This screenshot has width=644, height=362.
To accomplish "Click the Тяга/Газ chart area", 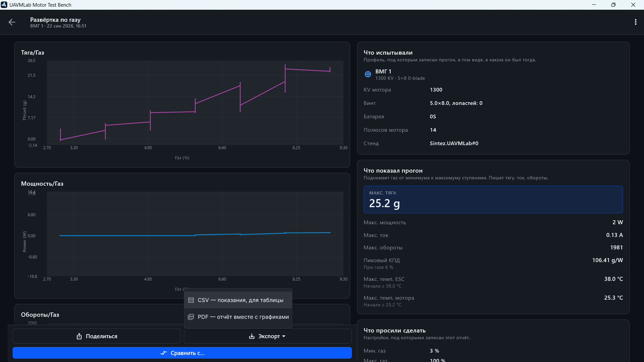I will (x=195, y=103).
